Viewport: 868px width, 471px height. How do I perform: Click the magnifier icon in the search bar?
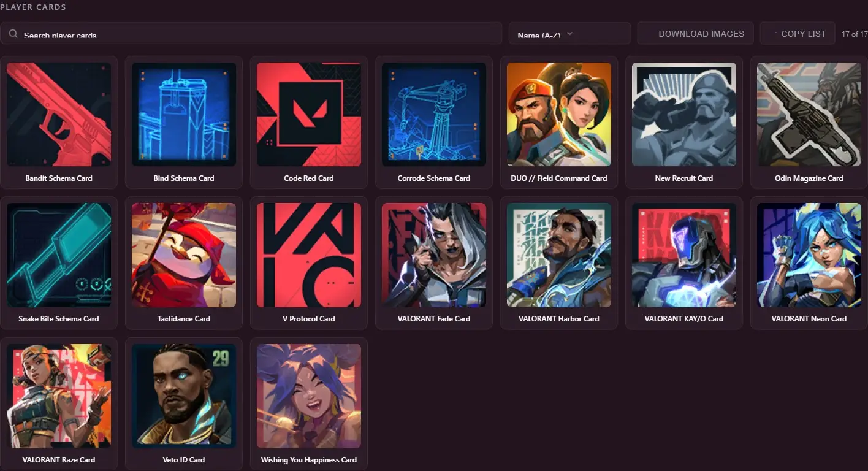coord(13,34)
